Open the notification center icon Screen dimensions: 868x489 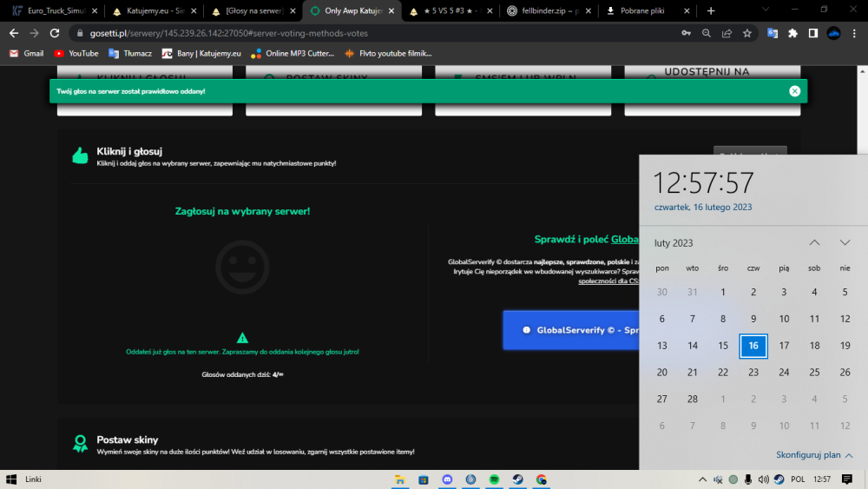coord(847,479)
